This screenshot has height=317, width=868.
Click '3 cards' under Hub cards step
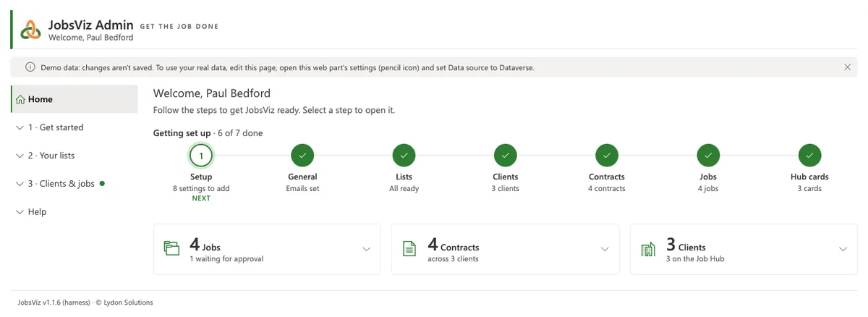point(809,188)
